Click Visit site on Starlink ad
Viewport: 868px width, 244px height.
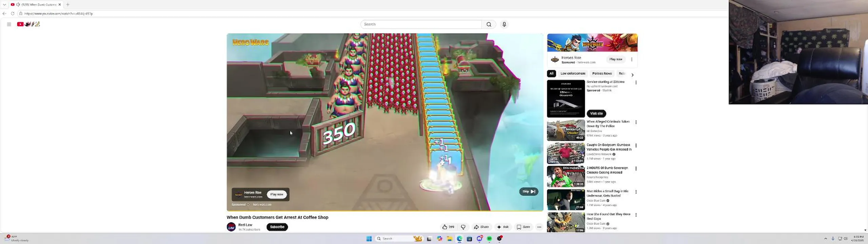pyautogui.click(x=596, y=114)
